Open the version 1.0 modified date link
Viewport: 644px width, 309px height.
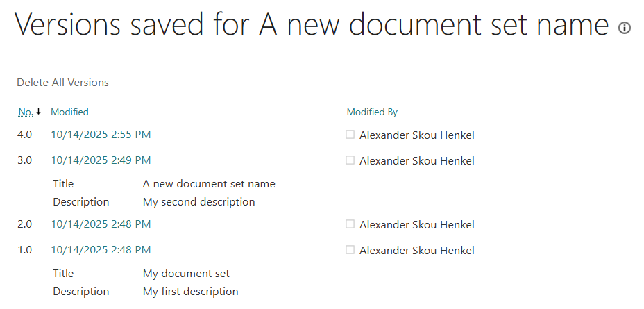pos(101,250)
